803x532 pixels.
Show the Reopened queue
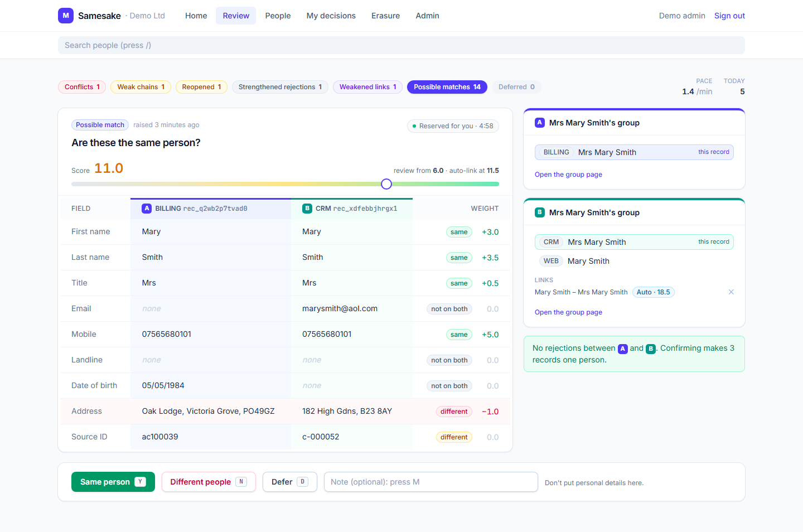201,87
